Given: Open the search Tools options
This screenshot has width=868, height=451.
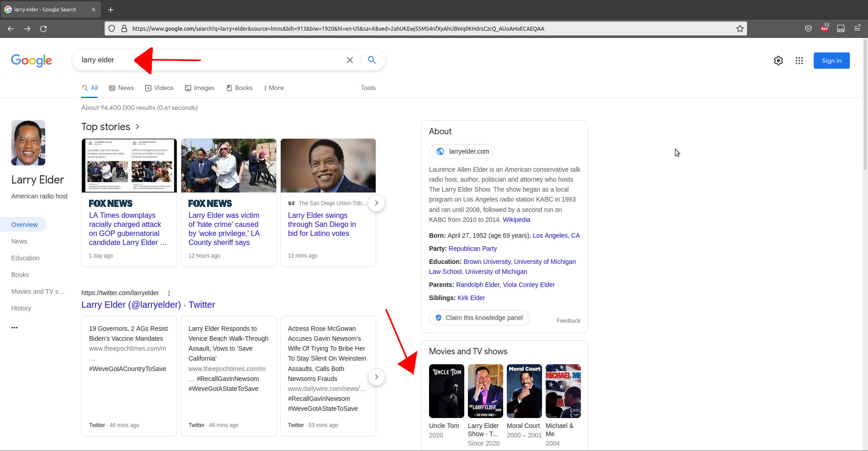Looking at the screenshot, I should pos(368,88).
